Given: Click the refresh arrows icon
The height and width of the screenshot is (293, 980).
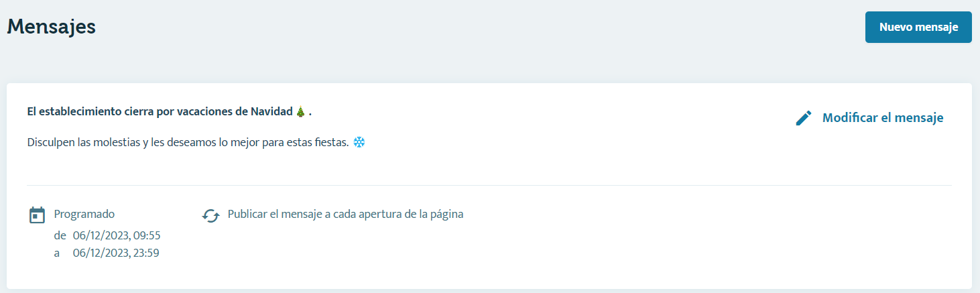Looking at the screenshot, I should pos(210,215).
